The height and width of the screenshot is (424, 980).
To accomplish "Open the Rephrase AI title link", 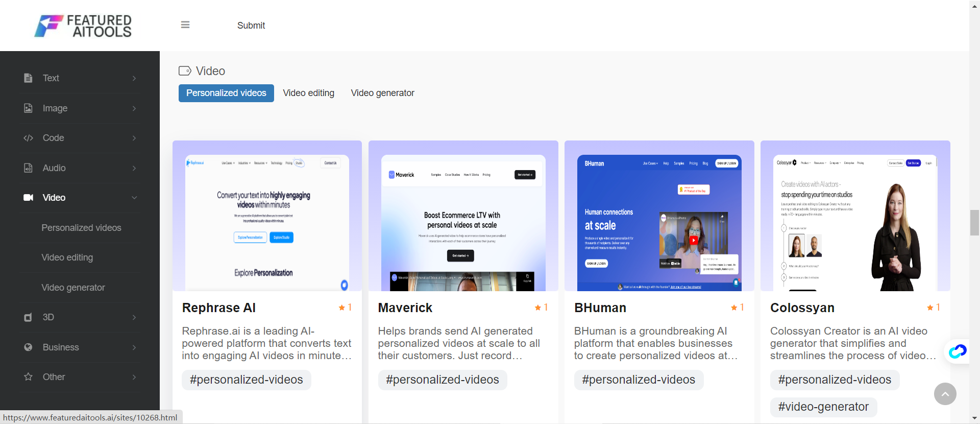I will (x=219, y=308).
